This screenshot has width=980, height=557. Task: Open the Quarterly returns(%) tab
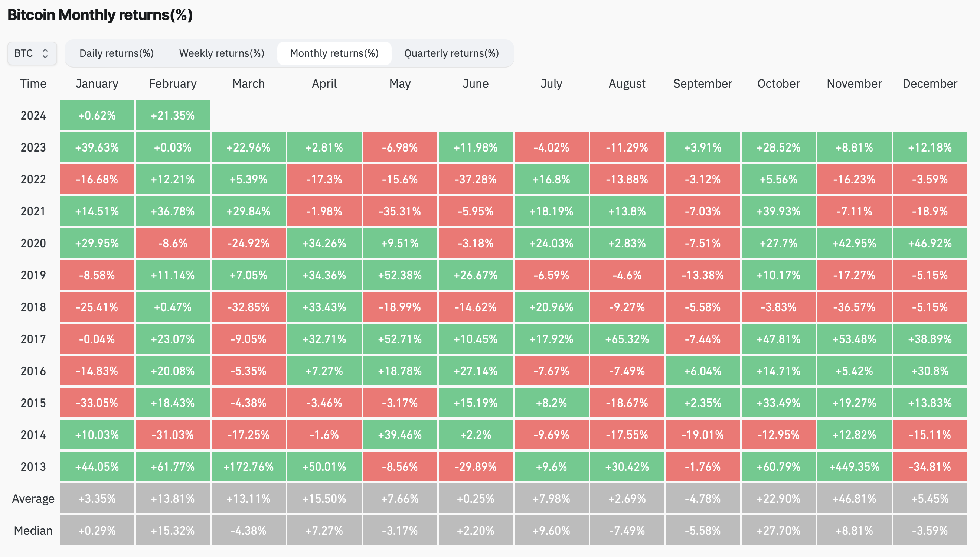pyautogui.click(x=451, y=53)
